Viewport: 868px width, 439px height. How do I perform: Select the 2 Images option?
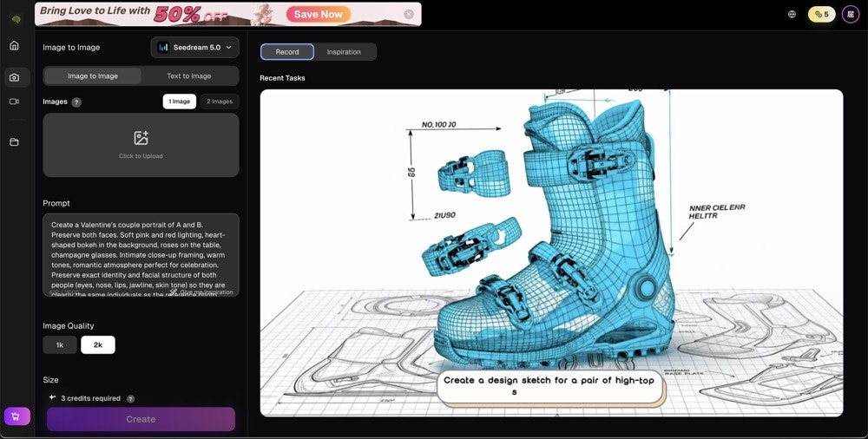coord(220,102)
